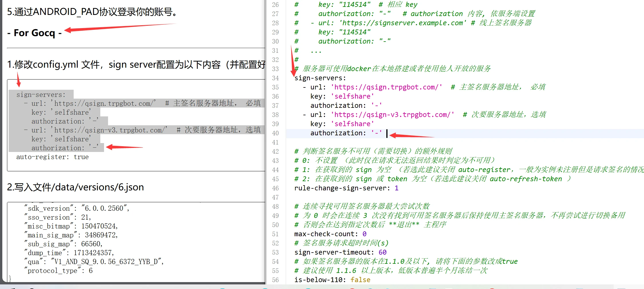
Task: Click editor line number 34
Action: [x=275, y=78]
